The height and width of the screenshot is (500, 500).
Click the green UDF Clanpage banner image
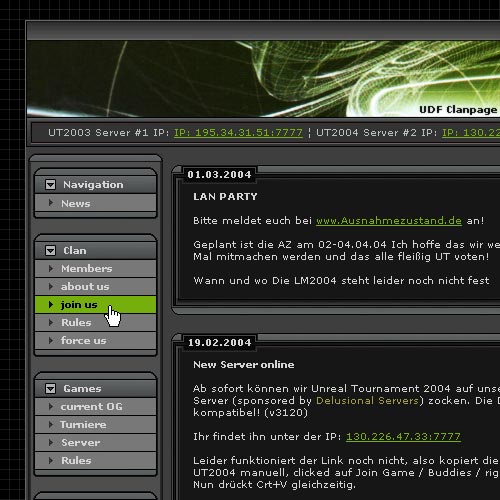point(263,79)
